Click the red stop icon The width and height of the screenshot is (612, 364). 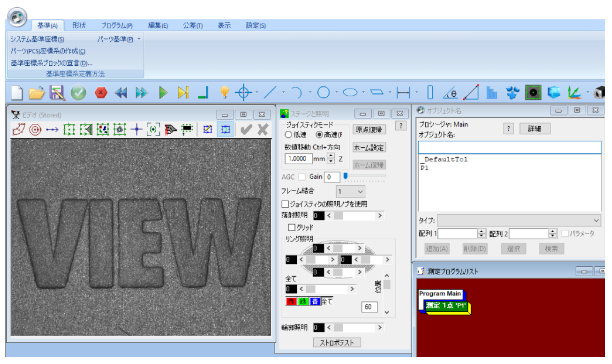(x=101, y=93)
